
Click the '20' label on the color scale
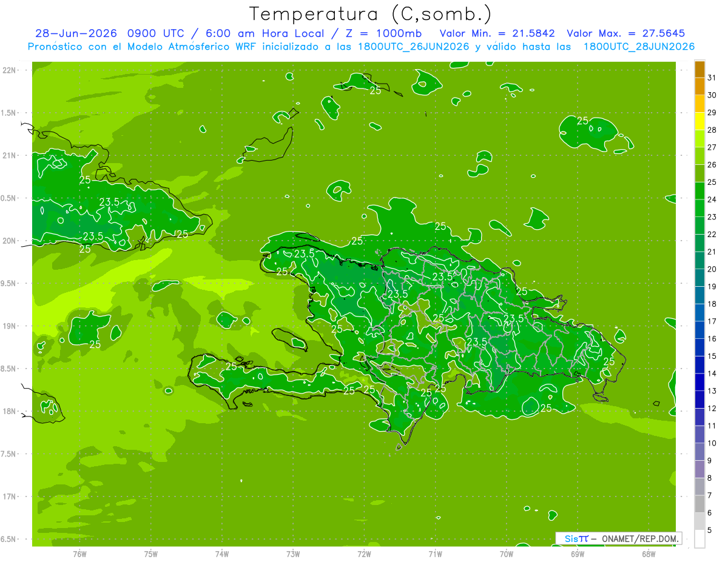point(712,269)
